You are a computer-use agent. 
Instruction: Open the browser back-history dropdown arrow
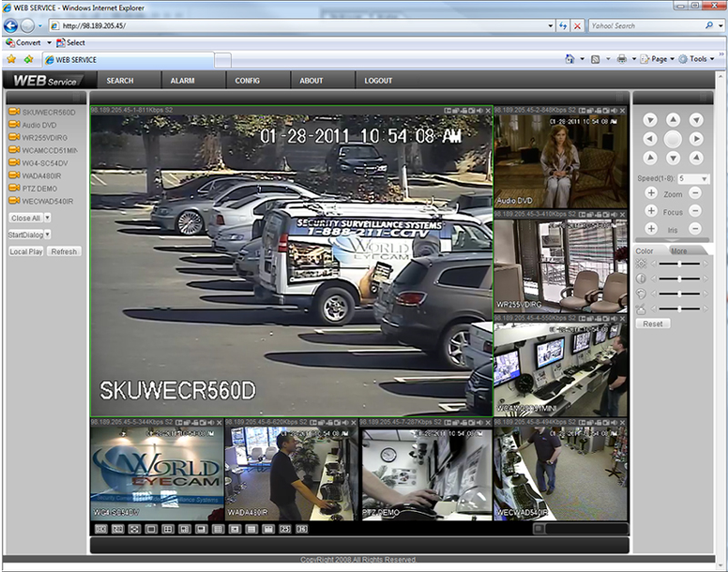tap(40, 26)
